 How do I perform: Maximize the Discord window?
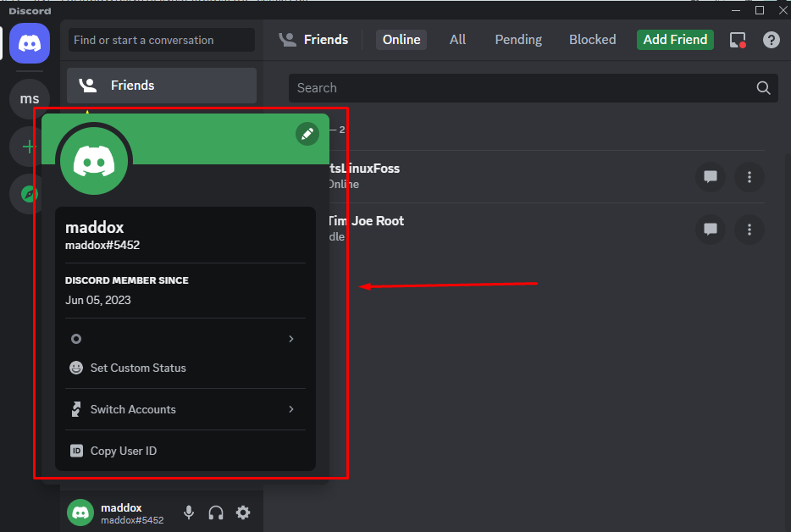[759, 10]
